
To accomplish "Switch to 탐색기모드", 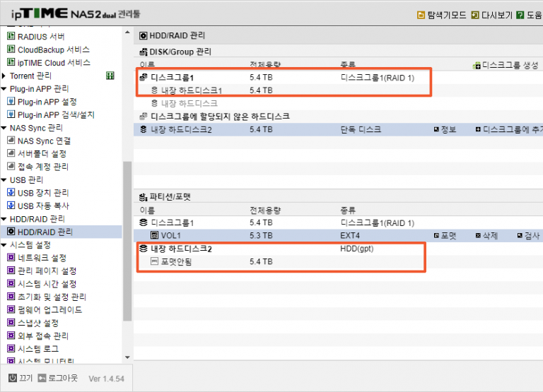I will (441, 15).
